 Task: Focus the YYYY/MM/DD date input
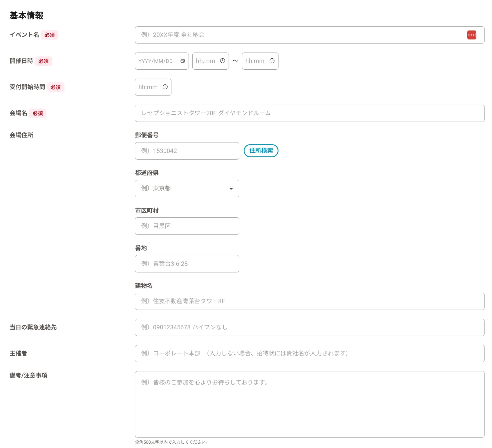pyautogui.click(x=162, y=61)
